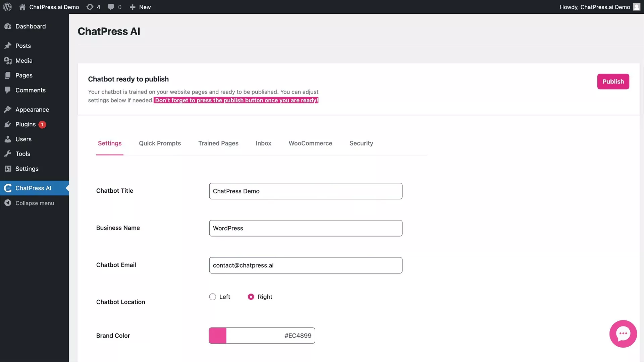
Task: Switch to the Quick Prompts tab
Action: (160, 143)
